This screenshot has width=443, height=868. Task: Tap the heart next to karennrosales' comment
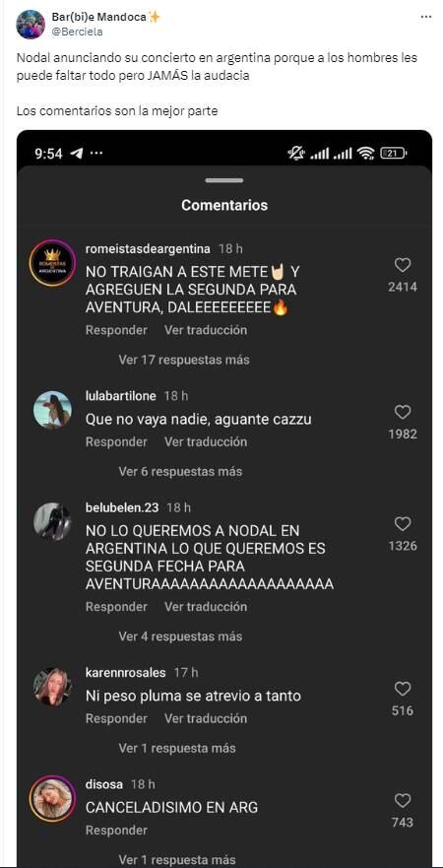pos(403,689)
